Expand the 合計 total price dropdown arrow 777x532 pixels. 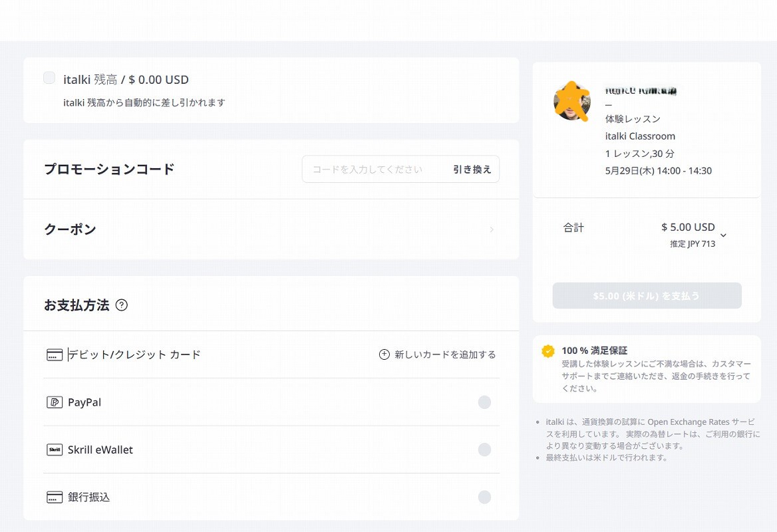pyautogui.click(x=723, y=235)
